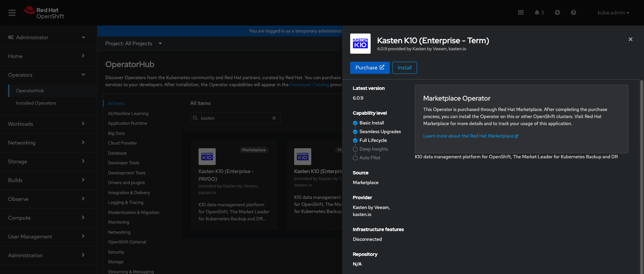
Task: Expand the Workloads navigation section
Action: [x=48, y=124]
